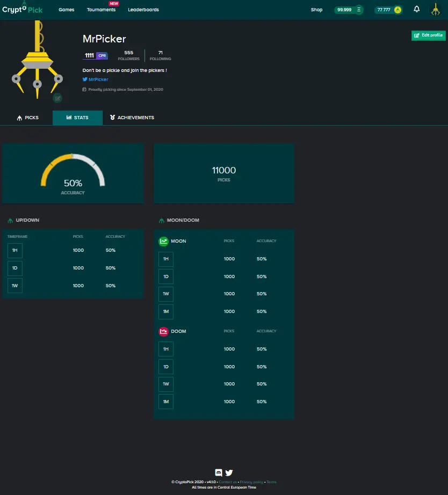Click 1000 picks value in UP/DOWN 1D row
The height and width of the screenshot is (495, 448).
pyautogui.click(x=78, y=268)
